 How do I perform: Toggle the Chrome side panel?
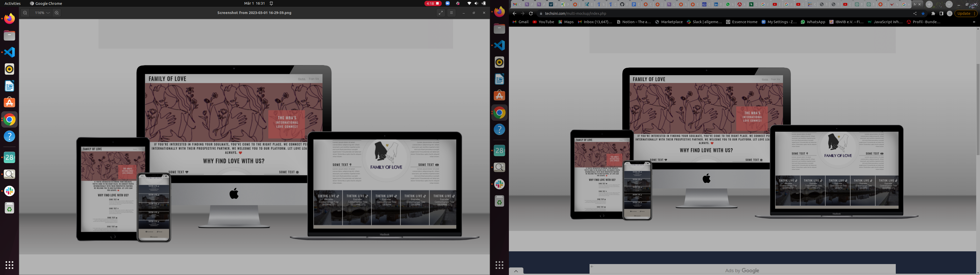(x=941, y=13)
